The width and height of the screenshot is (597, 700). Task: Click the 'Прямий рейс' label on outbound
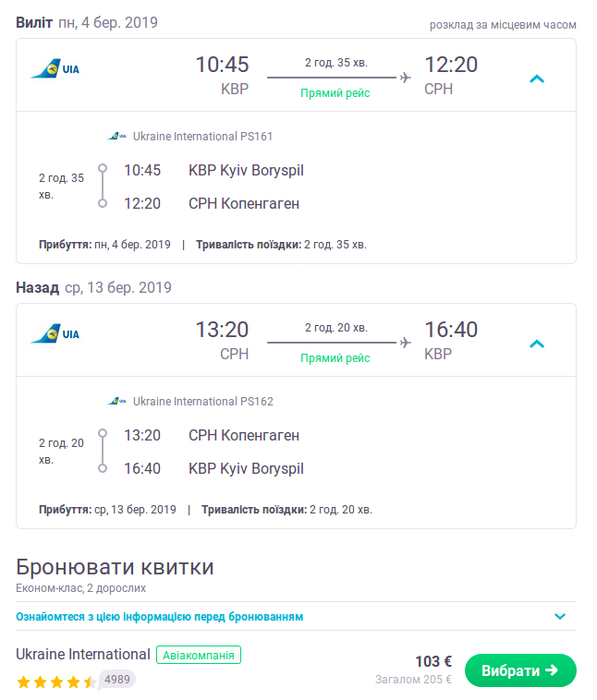pos(335,93)
